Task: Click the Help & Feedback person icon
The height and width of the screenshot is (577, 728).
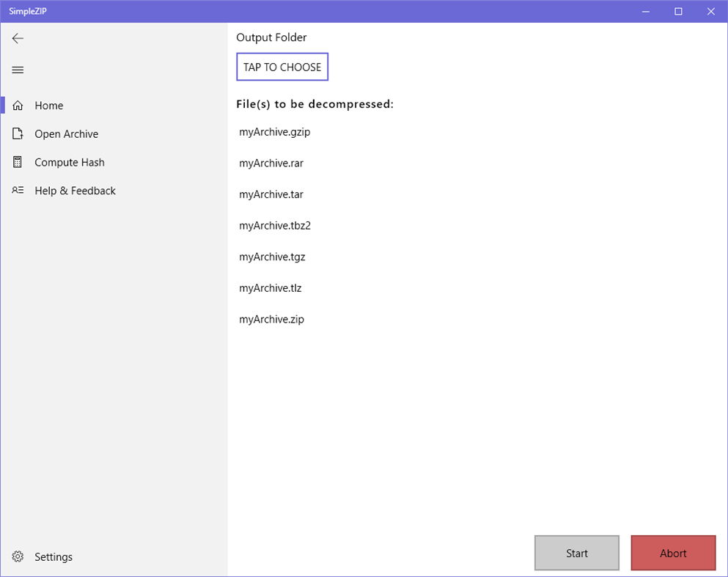Action: tap(18, 190)
